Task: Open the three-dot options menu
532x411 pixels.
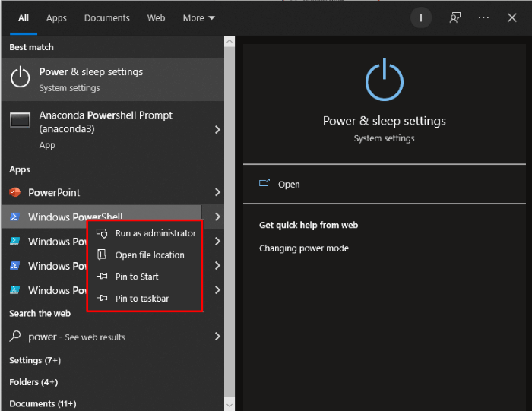Action: click(x=483, y=17)
